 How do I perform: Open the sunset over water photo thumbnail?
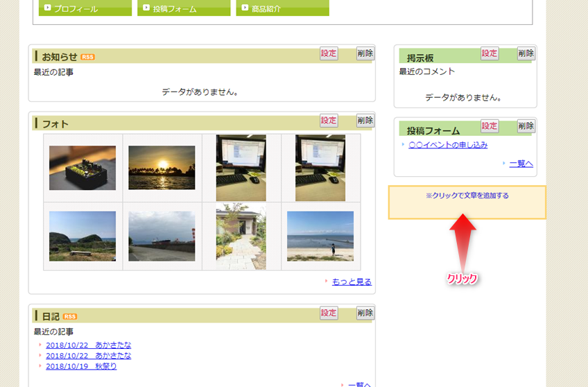162,168
